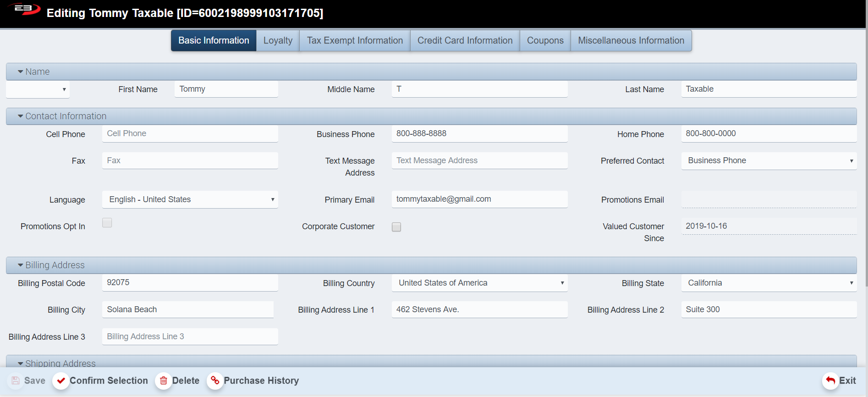Go to Credit Card Information tab

pyautogui.click(x=465, y=41)
